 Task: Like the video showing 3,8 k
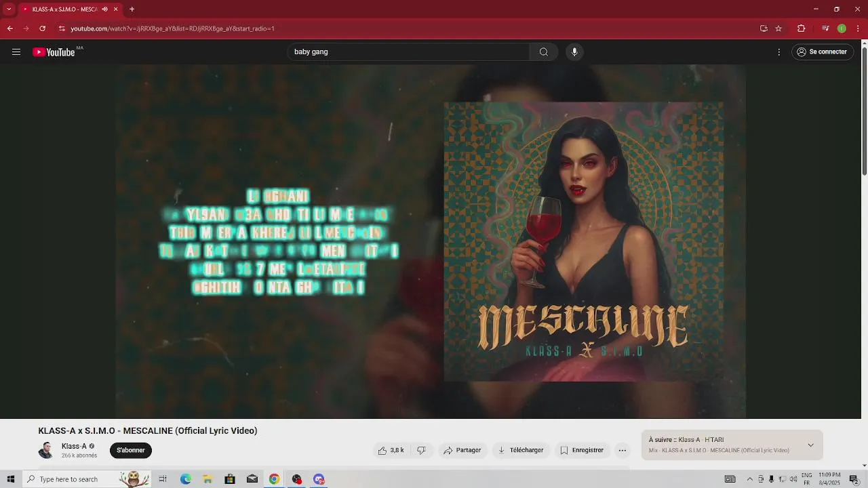point(391,450)
